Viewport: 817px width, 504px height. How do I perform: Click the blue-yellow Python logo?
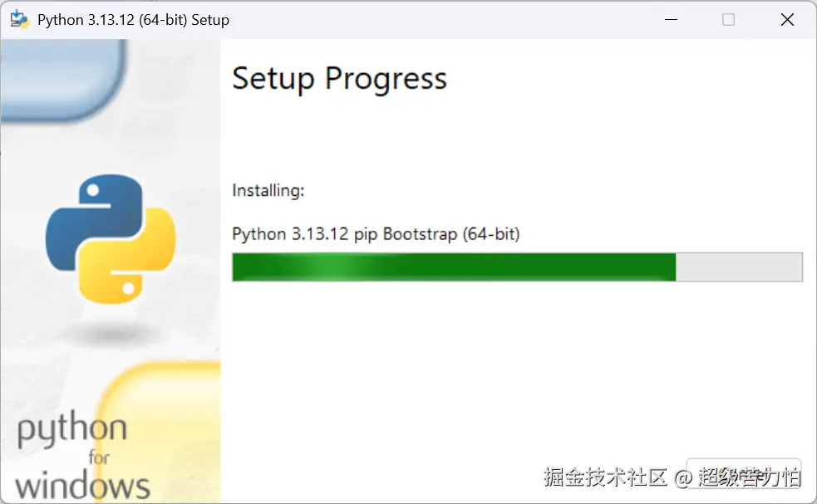pyautogui.click(x=110, y=237)
